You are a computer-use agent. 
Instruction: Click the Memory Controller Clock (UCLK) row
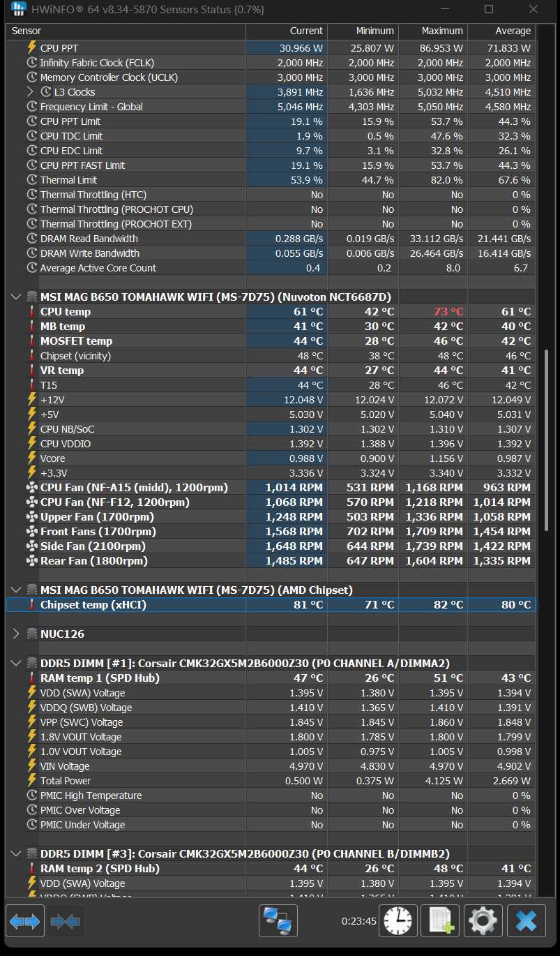pyautogui.click(x=271, y=77)
